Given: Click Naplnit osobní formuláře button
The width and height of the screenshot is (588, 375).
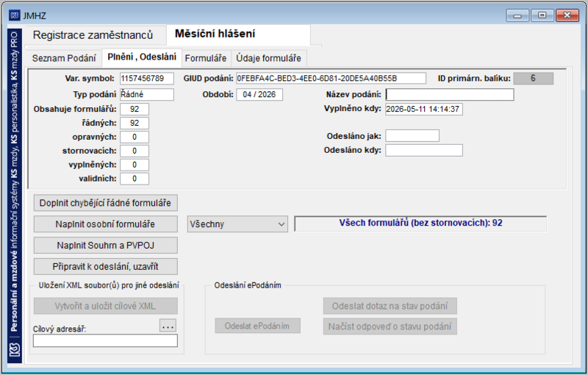Looking at the screenshot, I should (x=105, y=224).
